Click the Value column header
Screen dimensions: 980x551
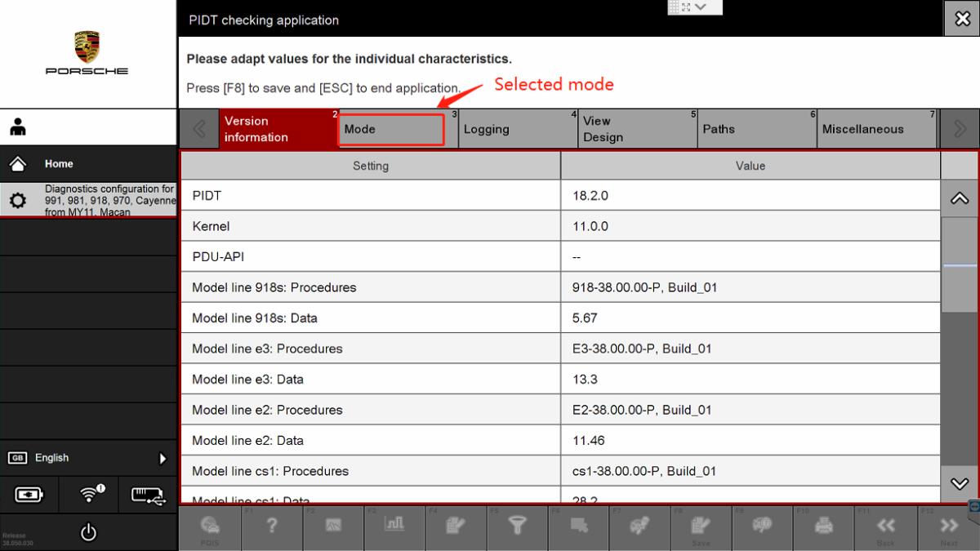click(751, 166)
